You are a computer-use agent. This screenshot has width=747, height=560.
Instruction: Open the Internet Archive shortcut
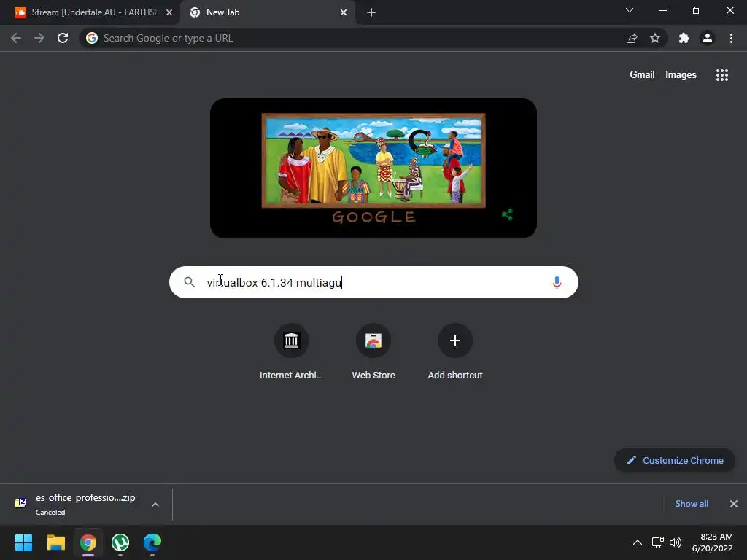click(x=291, y=352)
